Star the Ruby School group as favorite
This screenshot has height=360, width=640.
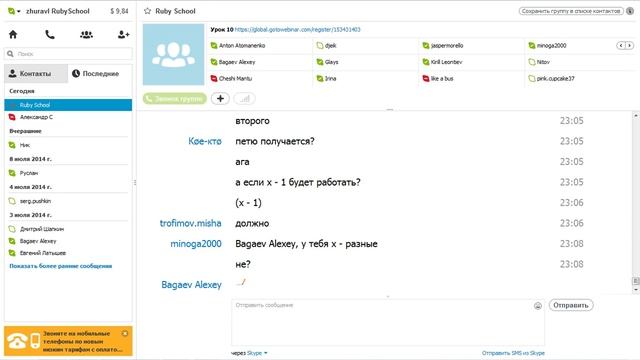point(147,11)
